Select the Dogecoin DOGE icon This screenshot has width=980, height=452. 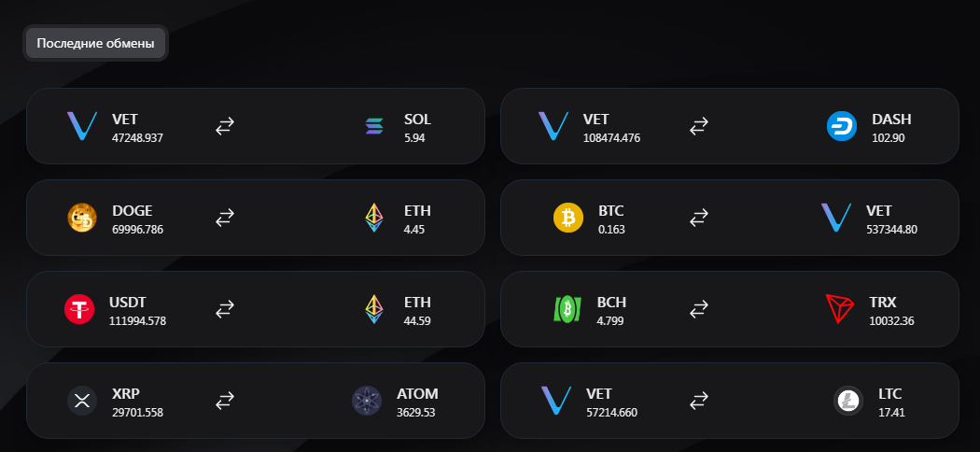click(x=82, y=218)
